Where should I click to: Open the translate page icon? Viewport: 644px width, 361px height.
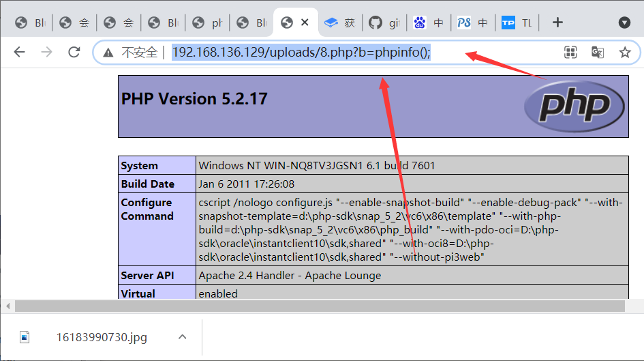598,53
